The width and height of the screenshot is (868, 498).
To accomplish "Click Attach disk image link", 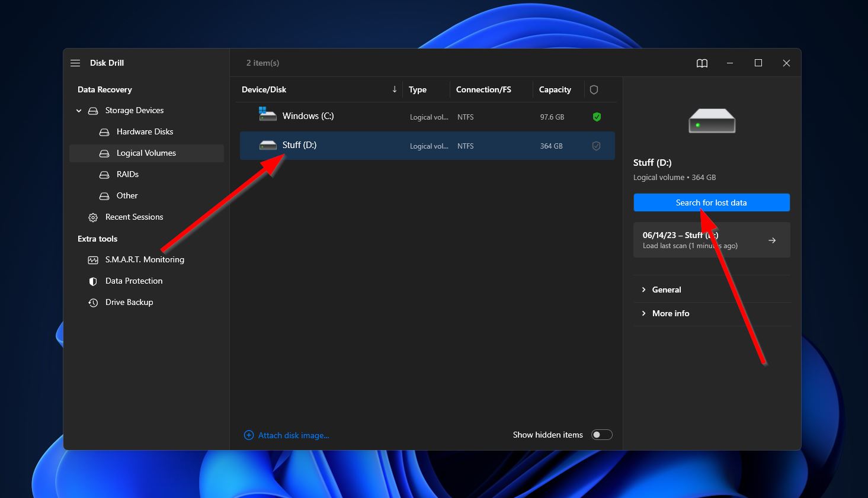I will [x=293, y=435].
